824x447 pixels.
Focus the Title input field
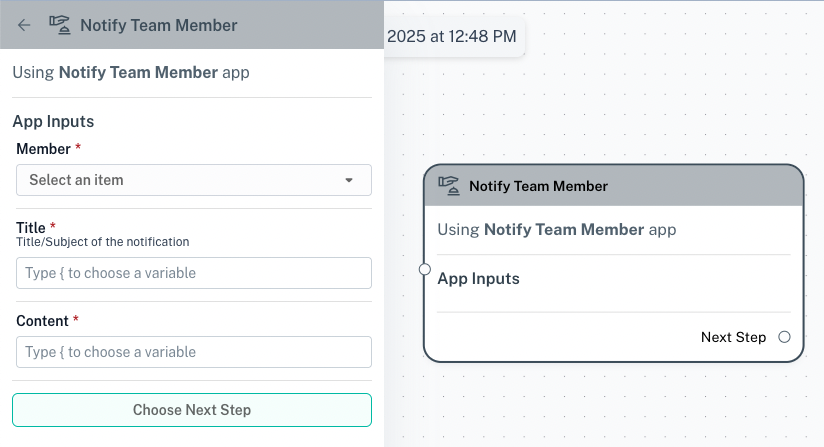pyautogui.click(x=193, y=273)
